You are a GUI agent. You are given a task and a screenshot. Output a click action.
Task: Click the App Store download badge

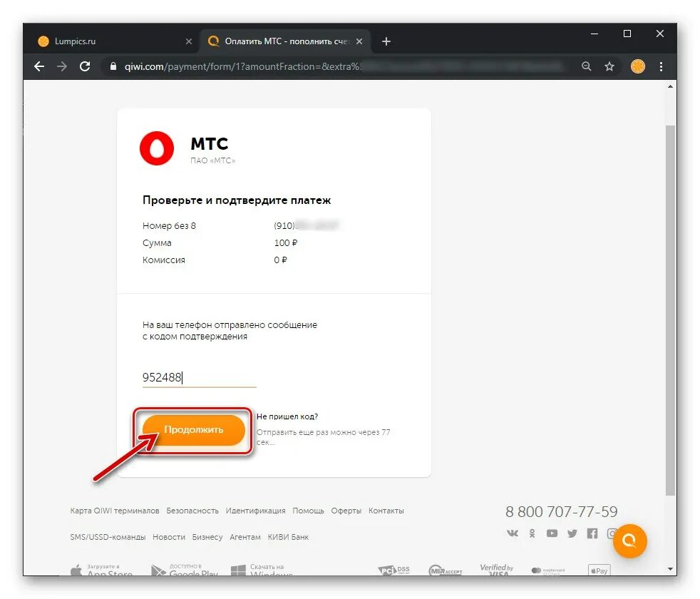[101, 570]
